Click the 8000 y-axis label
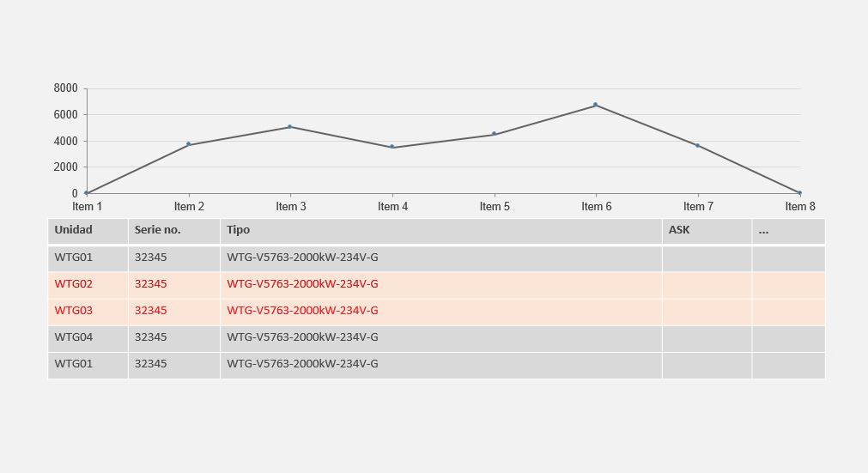The height and width of the screenshot is (473, 868). 66,88
